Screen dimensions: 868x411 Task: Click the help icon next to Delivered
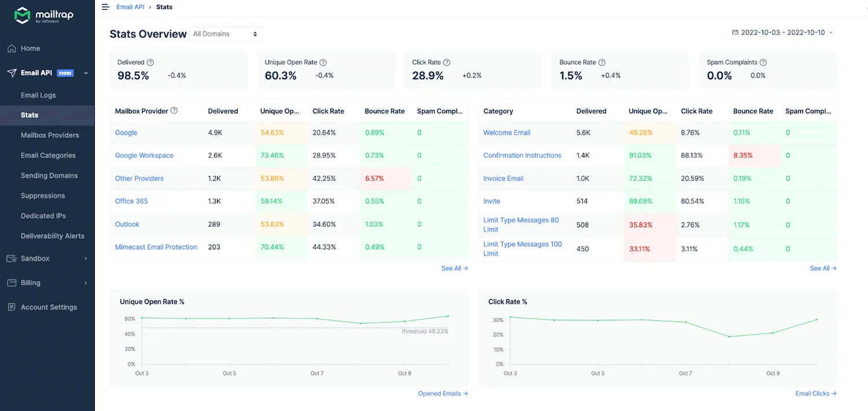coord(150,62)
